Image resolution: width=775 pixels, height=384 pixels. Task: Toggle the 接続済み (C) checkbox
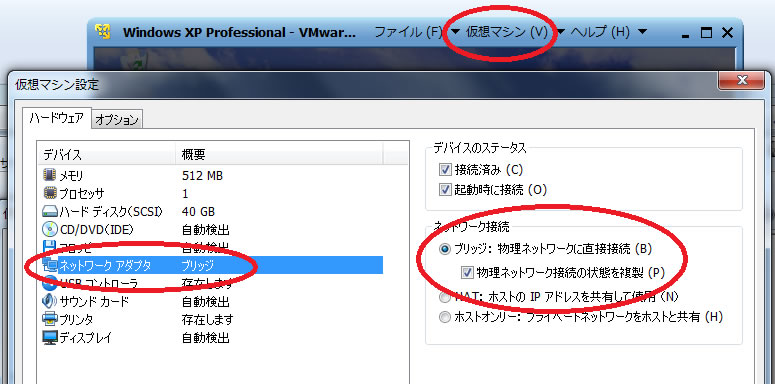click(444, 170)
